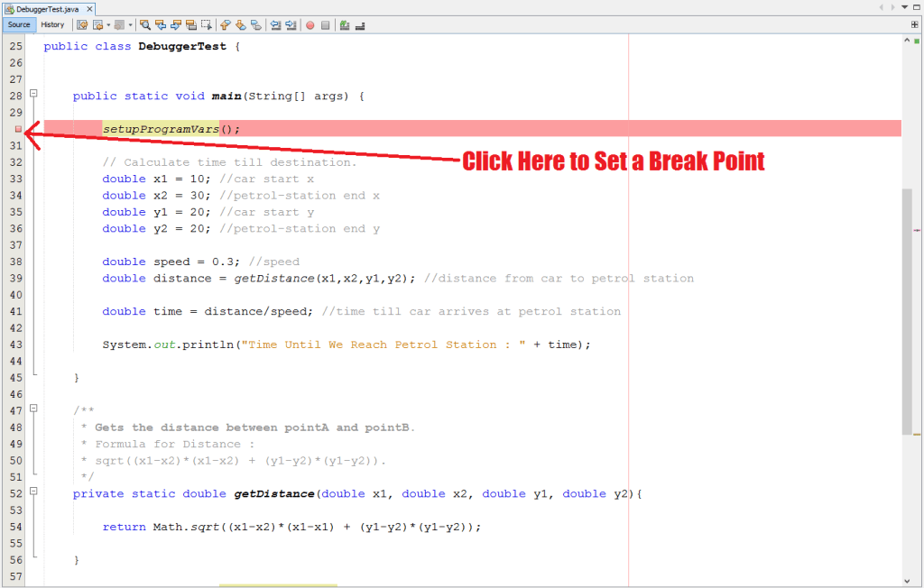Image resolution: width=924 pixels, height=588 pixels.
Task: Open the Back navigation dropdown arrow
Action: 108,26
